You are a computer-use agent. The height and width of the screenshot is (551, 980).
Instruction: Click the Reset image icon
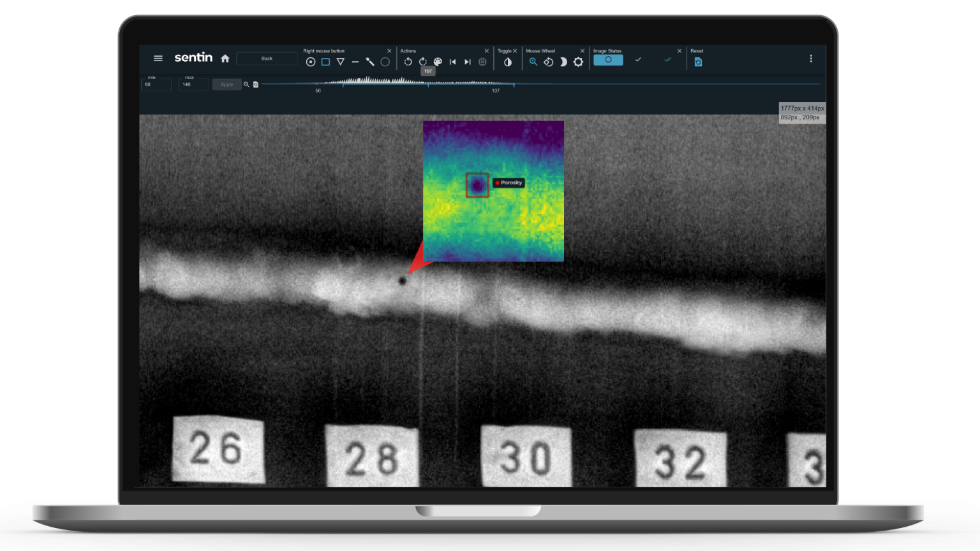[698, 61]
